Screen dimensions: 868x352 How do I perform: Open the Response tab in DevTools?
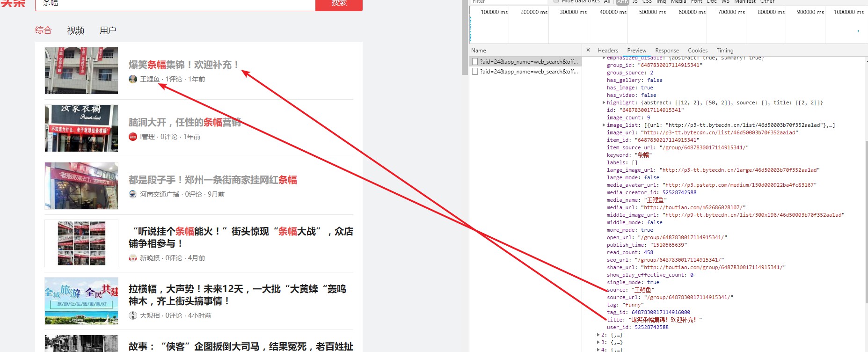[x=667, y=51]
